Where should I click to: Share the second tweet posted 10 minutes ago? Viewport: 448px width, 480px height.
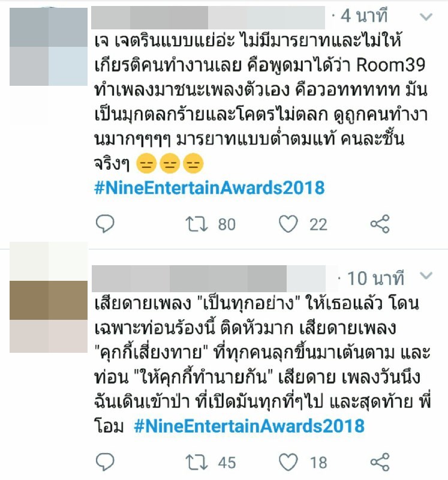click(380, 462)
